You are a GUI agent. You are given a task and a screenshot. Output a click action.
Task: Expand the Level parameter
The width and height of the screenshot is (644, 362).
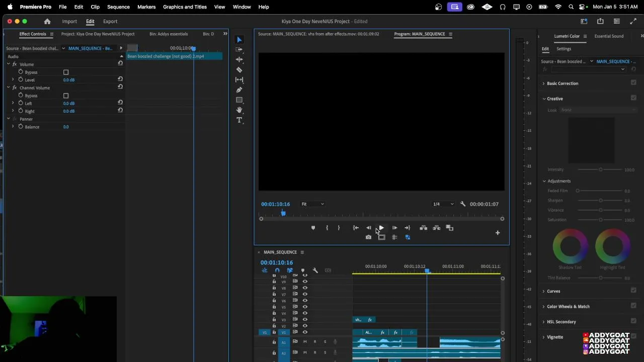[x=13, y=80]
